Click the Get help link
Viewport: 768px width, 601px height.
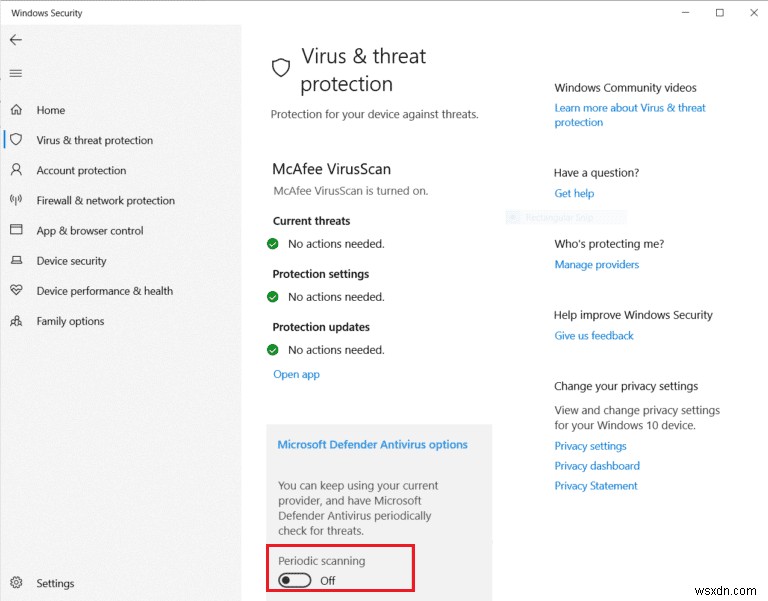574,194
